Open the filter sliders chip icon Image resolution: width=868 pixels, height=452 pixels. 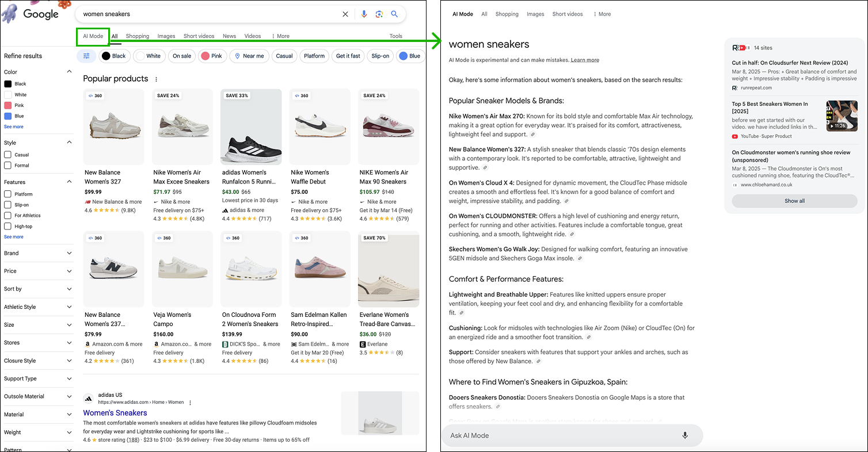pyautogui.click(x=86, y=56)
